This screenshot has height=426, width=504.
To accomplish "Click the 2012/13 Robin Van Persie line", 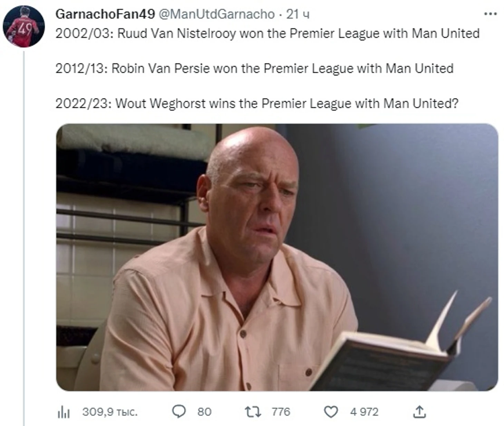I will pos(254,68).
